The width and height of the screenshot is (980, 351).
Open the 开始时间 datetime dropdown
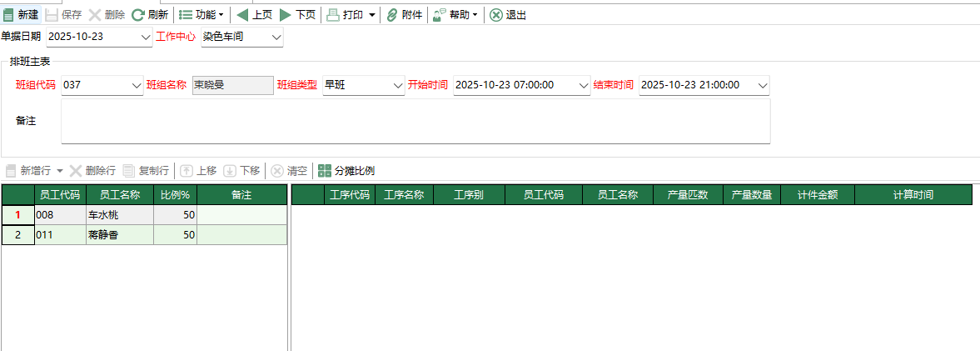[585, 86]
